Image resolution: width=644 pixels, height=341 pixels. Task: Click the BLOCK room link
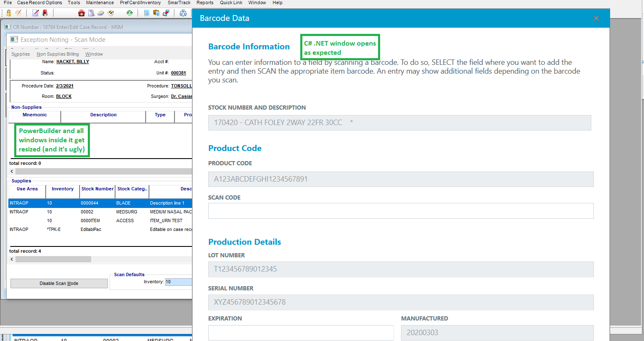pos(64,96)
